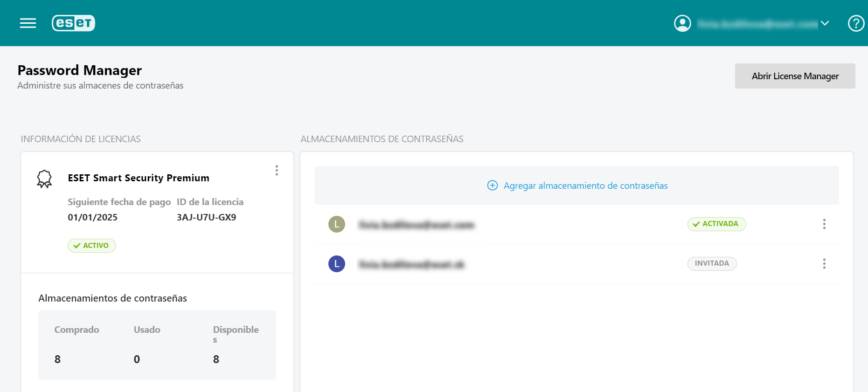Click the green L avatar of activated store
The image size is (868, 392).
[337, 224]
